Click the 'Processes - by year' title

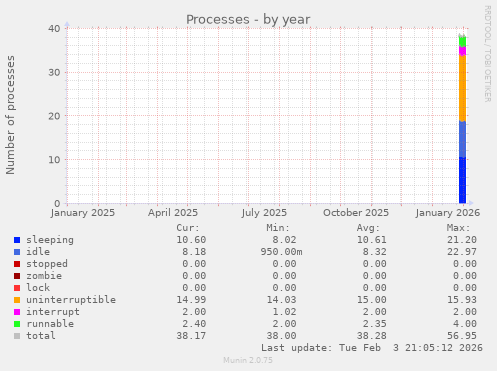pyautogui.click(x=248, y=20)
